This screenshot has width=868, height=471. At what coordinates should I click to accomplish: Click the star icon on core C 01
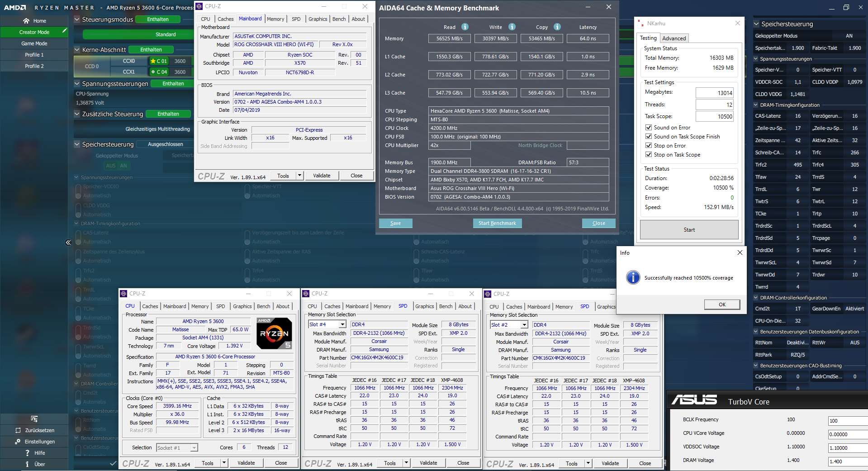click(153, 61)
